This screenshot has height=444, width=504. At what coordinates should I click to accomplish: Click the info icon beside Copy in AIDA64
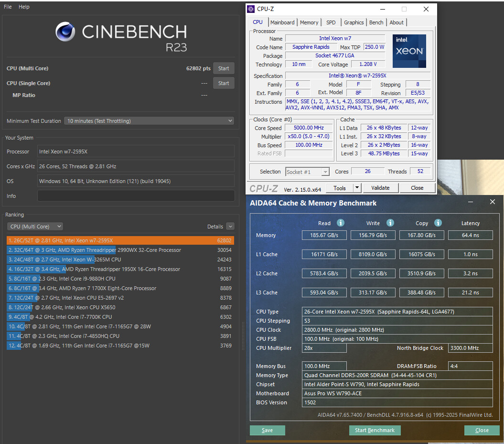438,223
